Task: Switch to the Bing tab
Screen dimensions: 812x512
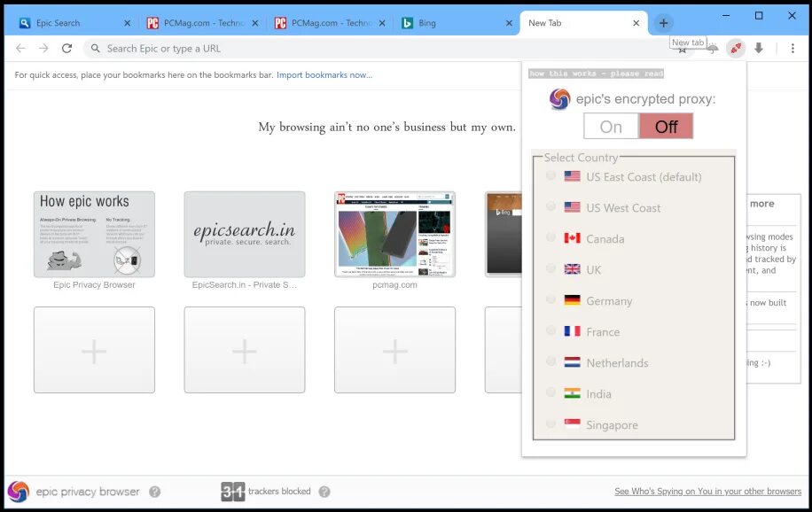Action: pyautogui.click(x=457, y=23)
